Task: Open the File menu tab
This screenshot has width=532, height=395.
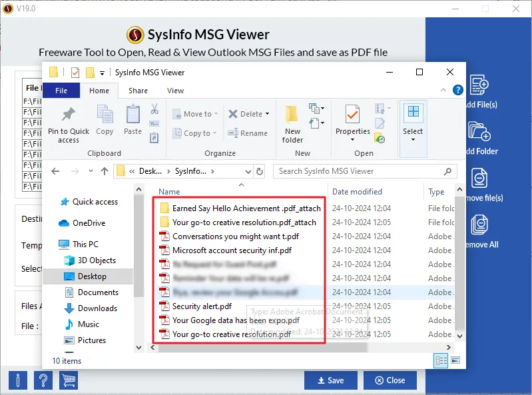Action: tap(61, 91)
